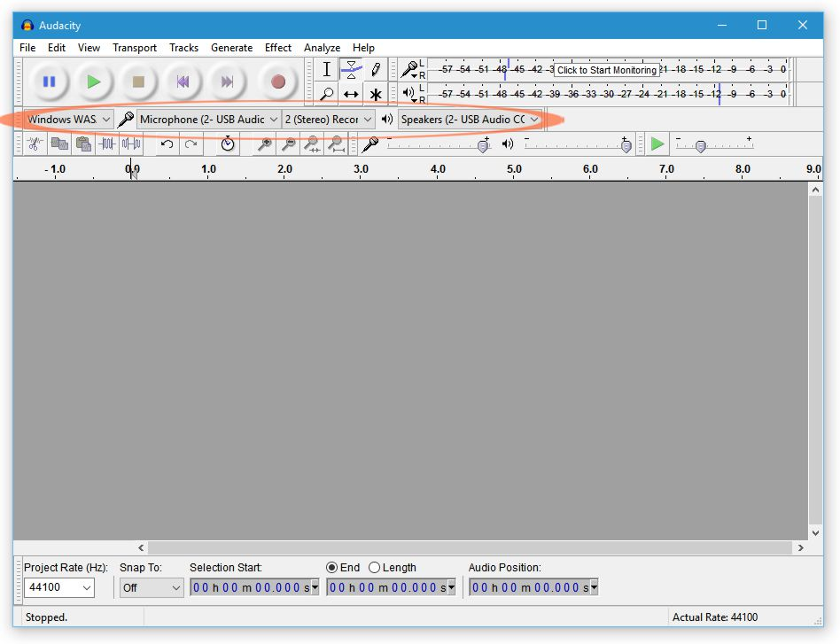Skip to End of the project
Viewport: 840px width, 644px height.
point(227,82)
